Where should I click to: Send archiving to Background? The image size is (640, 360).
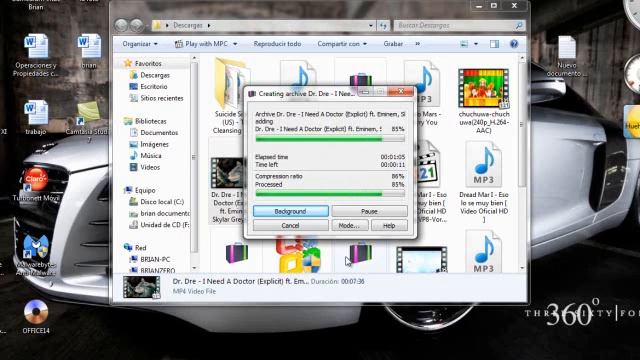pyautogui.click(x=290, y=211)
